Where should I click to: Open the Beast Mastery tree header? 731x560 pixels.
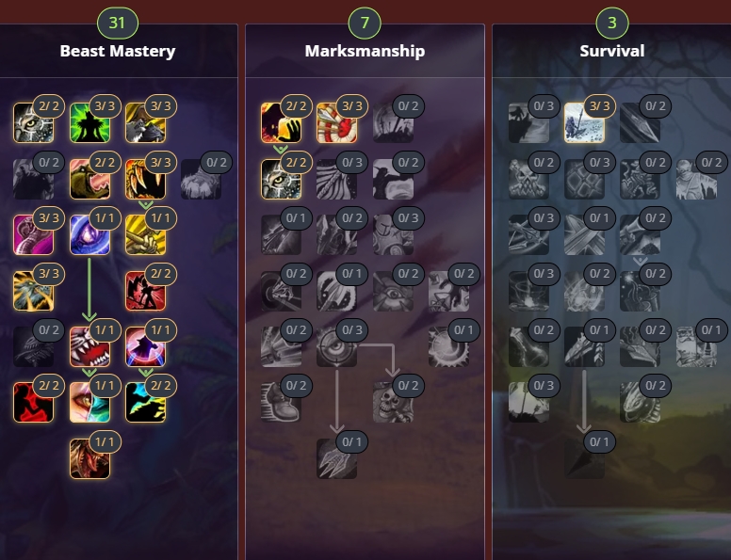coord(118,51)
